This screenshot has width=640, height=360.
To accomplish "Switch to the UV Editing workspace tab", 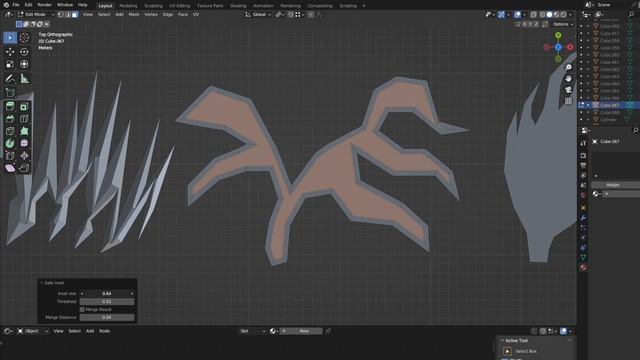I will coord(180,6).
